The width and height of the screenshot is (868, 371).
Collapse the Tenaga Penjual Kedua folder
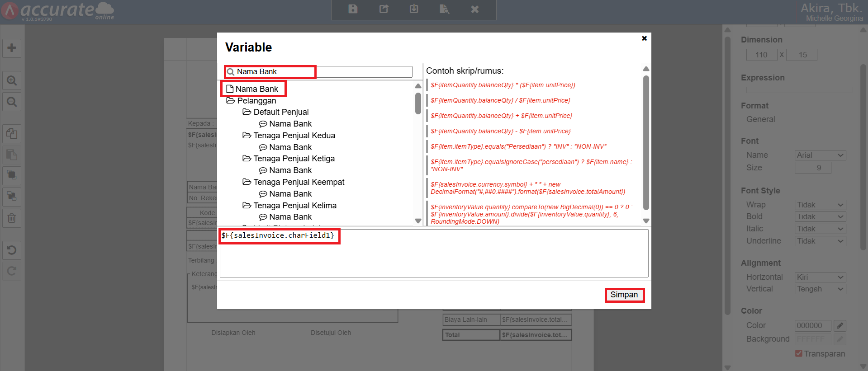click(247, 136)
